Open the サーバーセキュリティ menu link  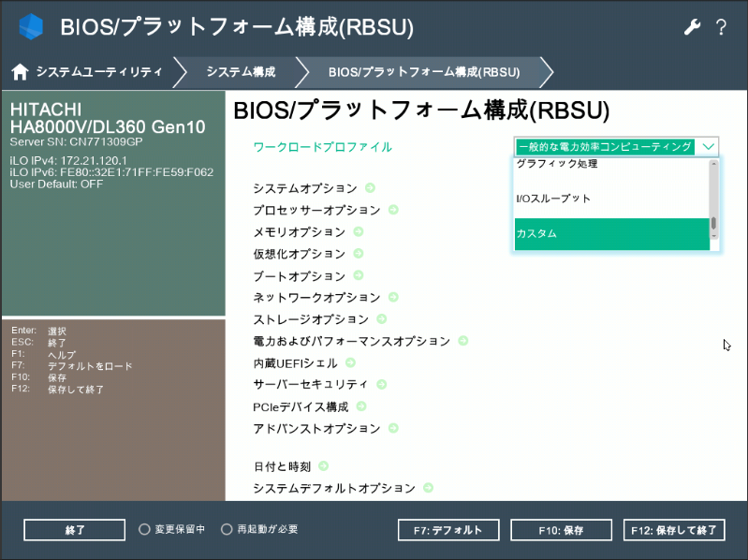311,385
